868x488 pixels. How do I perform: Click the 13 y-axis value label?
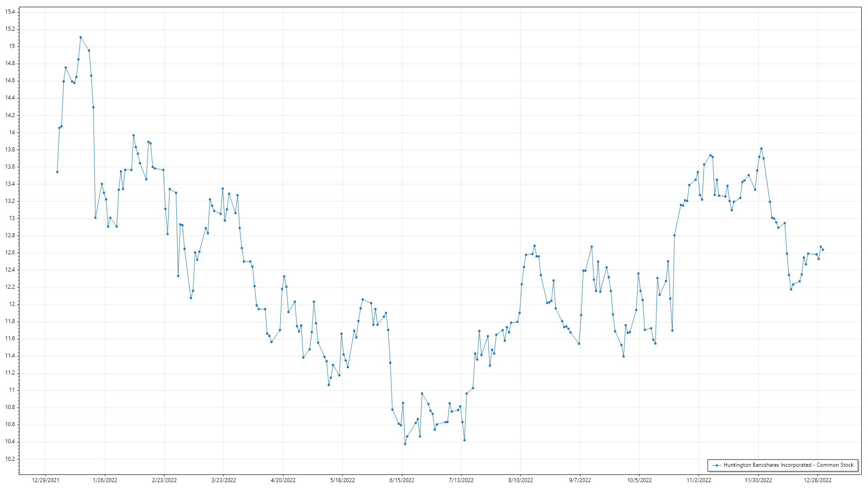[x=12, y=218]
